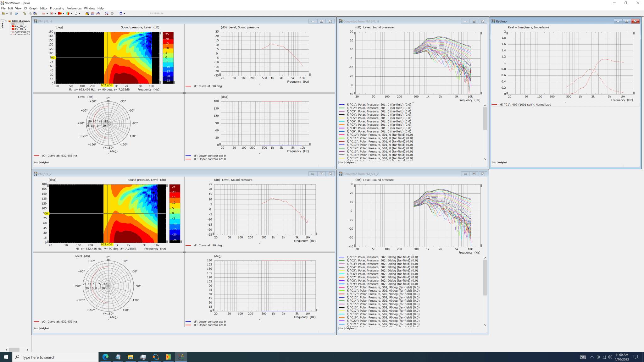Switch to Original tab in PM_SPL_H window
This screenshot has width=644, height=362.
45,162
